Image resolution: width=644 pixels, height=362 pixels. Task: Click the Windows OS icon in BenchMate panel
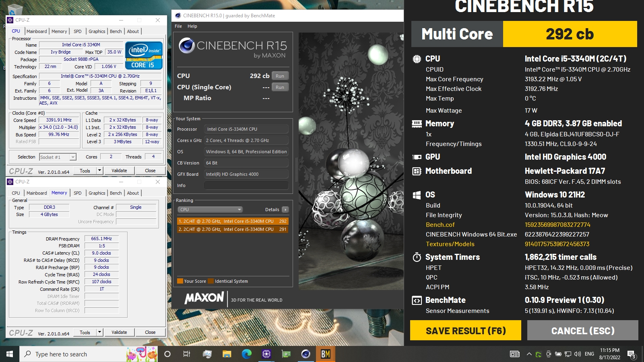click(x=417, y=195)
